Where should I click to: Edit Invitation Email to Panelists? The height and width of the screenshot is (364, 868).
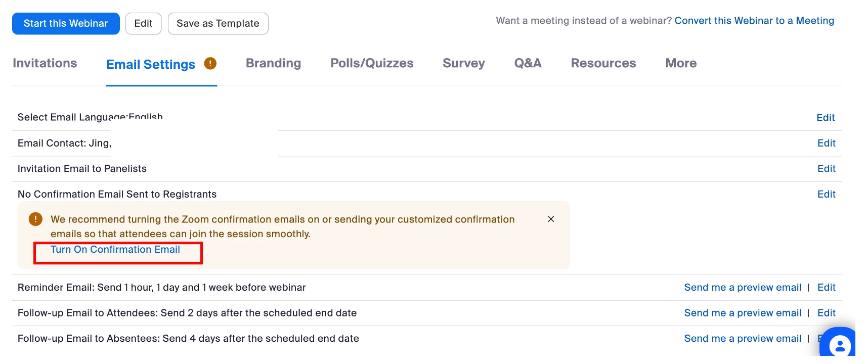[826, 169]
